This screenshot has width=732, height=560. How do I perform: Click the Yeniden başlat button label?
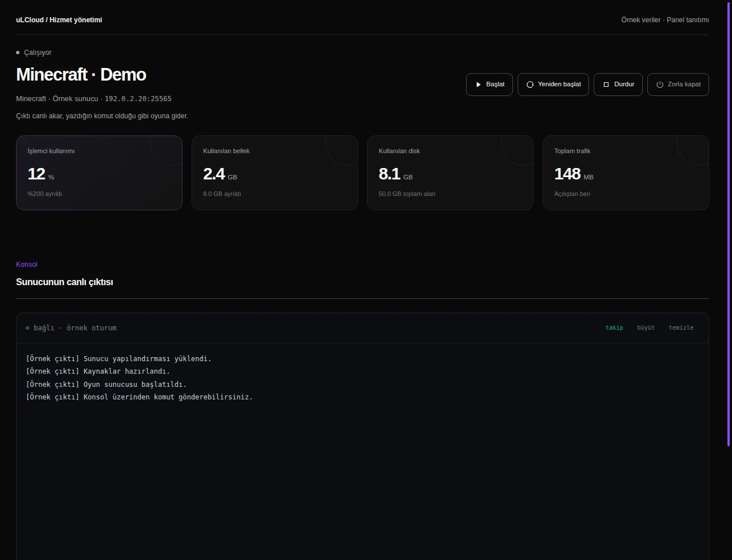click(x=559, y=85)
